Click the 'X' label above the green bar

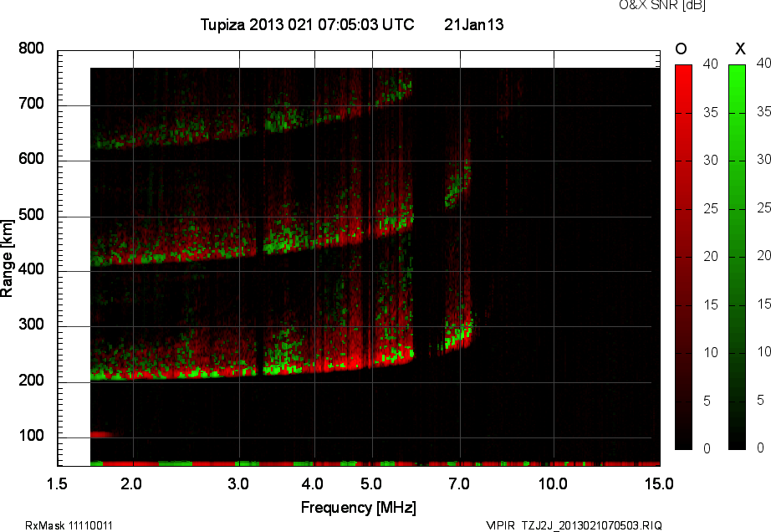tap(740, 49)
